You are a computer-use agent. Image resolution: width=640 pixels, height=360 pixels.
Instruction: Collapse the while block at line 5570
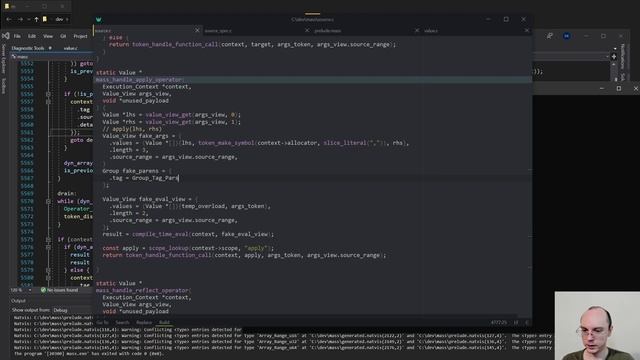point(48,201)
